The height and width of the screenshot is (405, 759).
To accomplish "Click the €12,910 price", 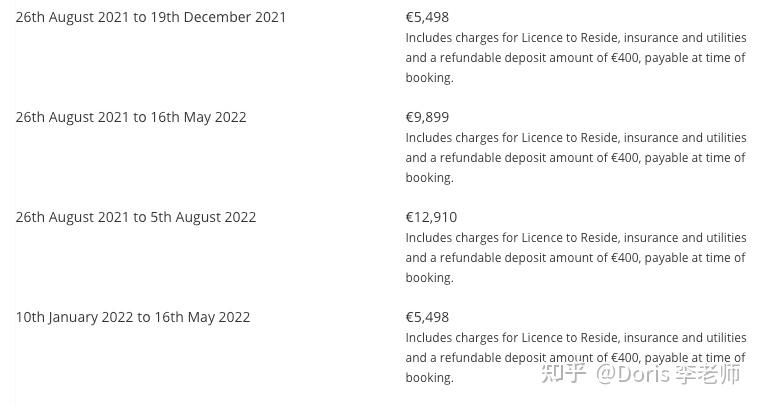I will (x=431, y=217).
